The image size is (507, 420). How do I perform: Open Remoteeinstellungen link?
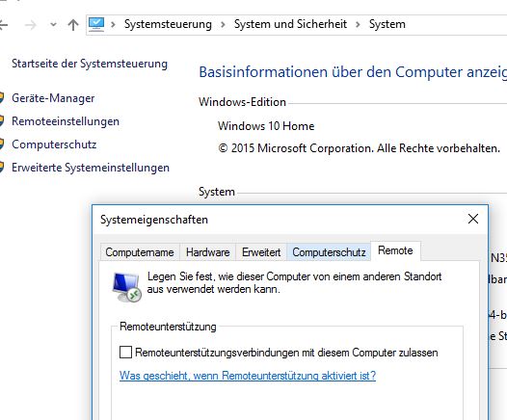pyautogui.click(x=66, y=121)
